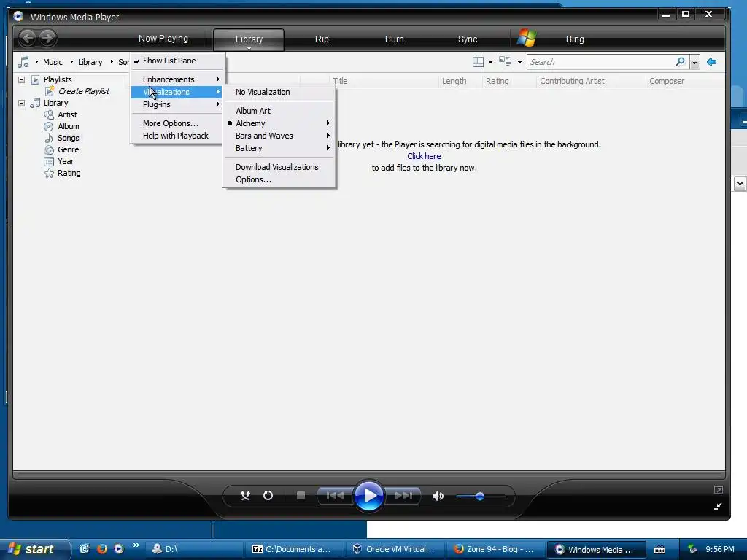Open the Now Playing tab

163,39
